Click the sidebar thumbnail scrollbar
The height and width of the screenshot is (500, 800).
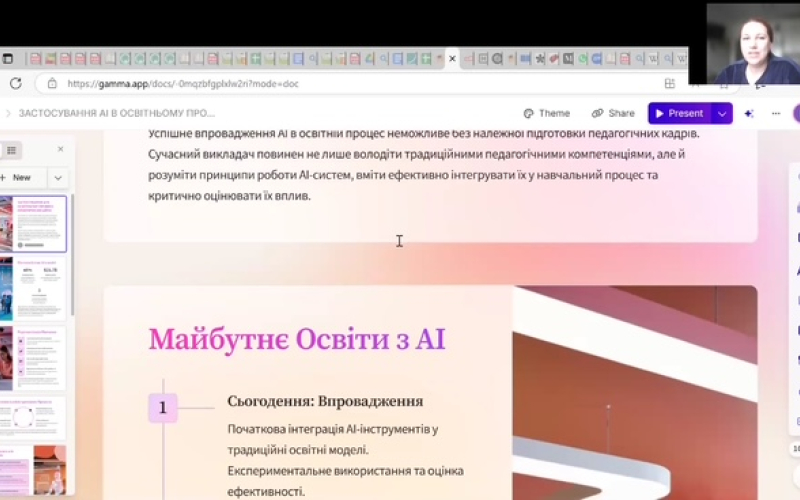pyautogui.click(x=72, y=254)
